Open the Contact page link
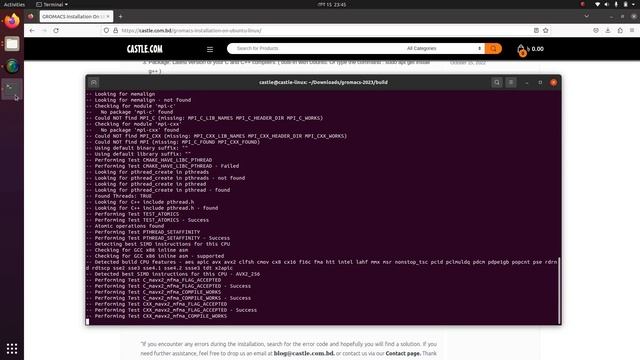The width and height of the screenshot is (640, 360). [403, 353]
